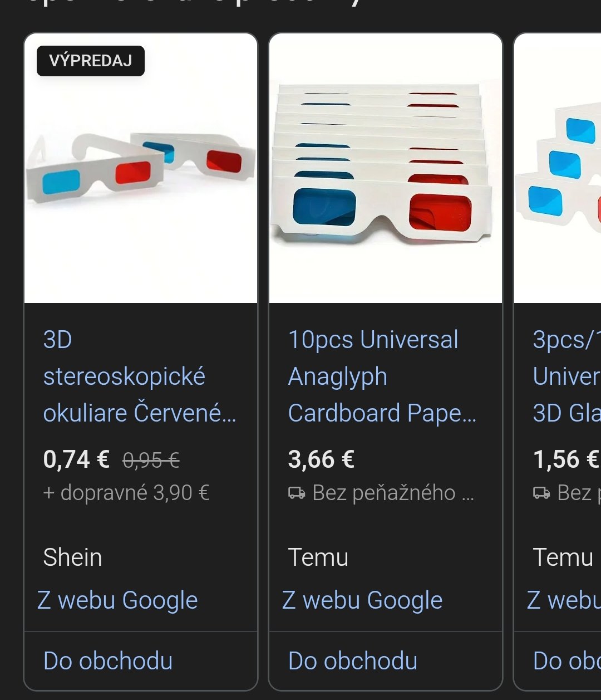Image resolution: width=601 pixels, height=700 pixels.
Task: Click the Shein store name
Action: 72,557
